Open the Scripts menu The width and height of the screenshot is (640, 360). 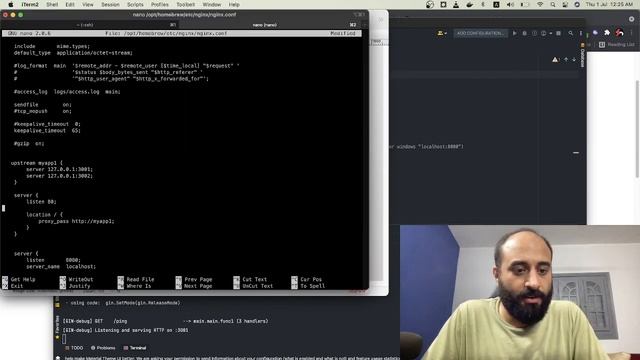coord(135,4)
